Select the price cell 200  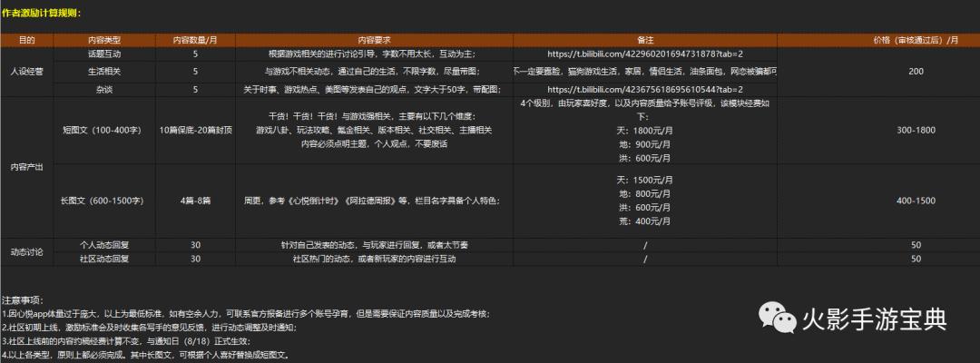[916, 72]
